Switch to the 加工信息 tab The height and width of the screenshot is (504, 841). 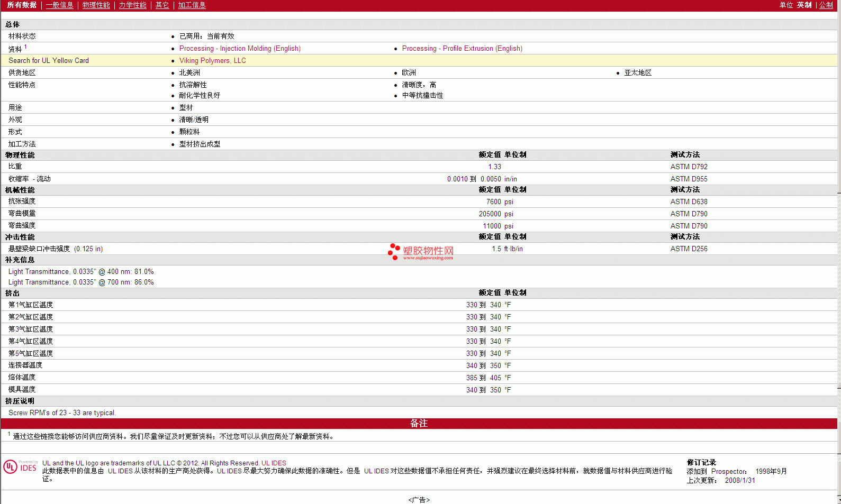(x=192, y=5)
